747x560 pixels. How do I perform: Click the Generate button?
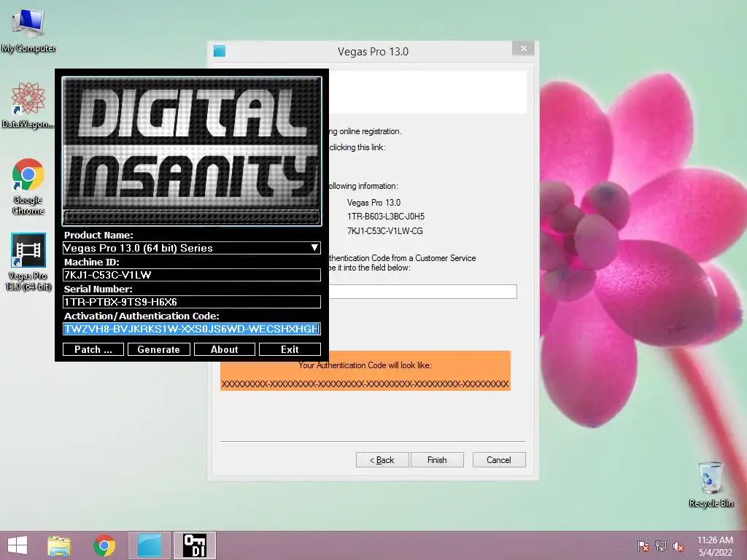click(x=158, y=349)
